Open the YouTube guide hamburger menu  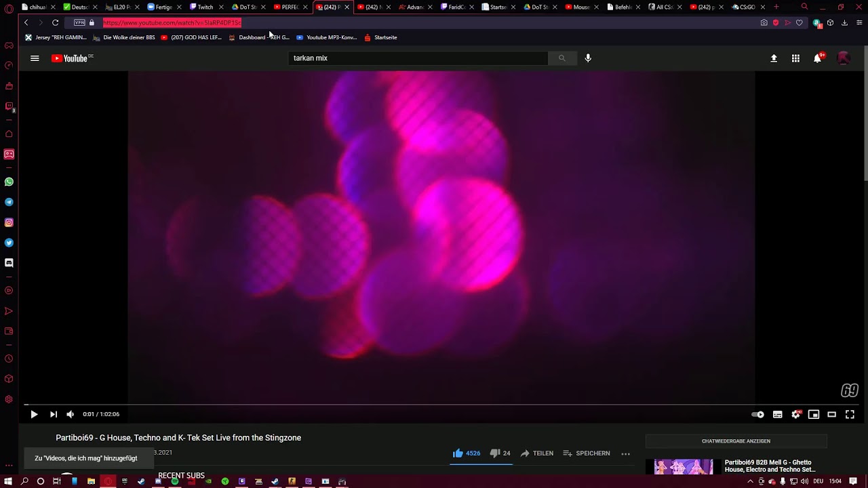pos(35,58)
